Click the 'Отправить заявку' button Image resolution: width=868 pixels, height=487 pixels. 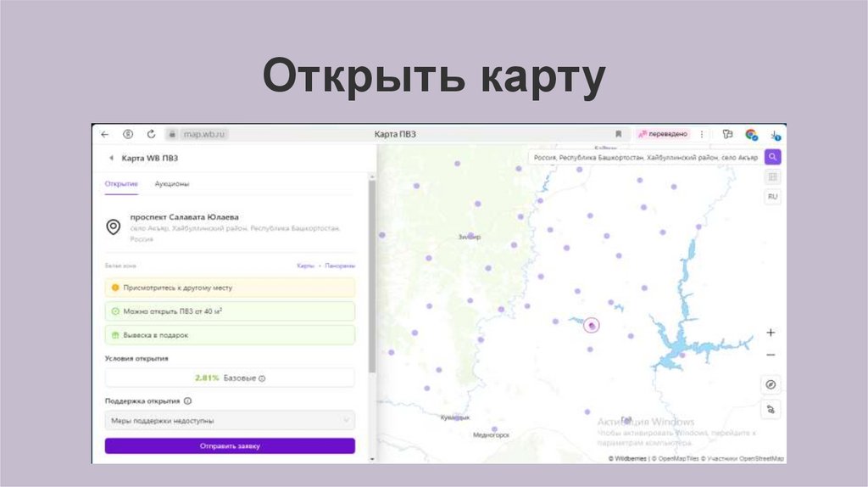(x=230, y=446)
